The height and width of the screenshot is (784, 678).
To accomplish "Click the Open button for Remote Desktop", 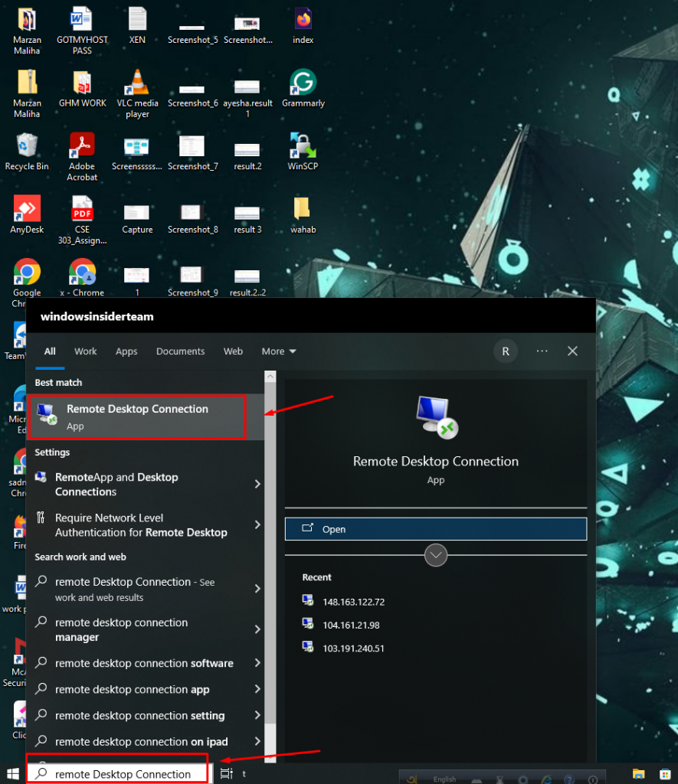I will tap(435, 529).
